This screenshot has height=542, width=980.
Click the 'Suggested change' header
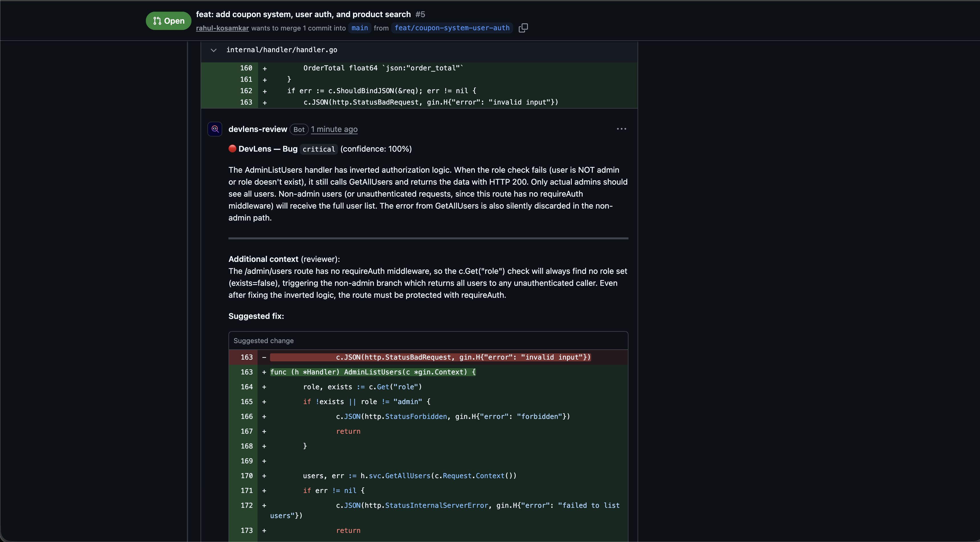click(x=263, y=341)
